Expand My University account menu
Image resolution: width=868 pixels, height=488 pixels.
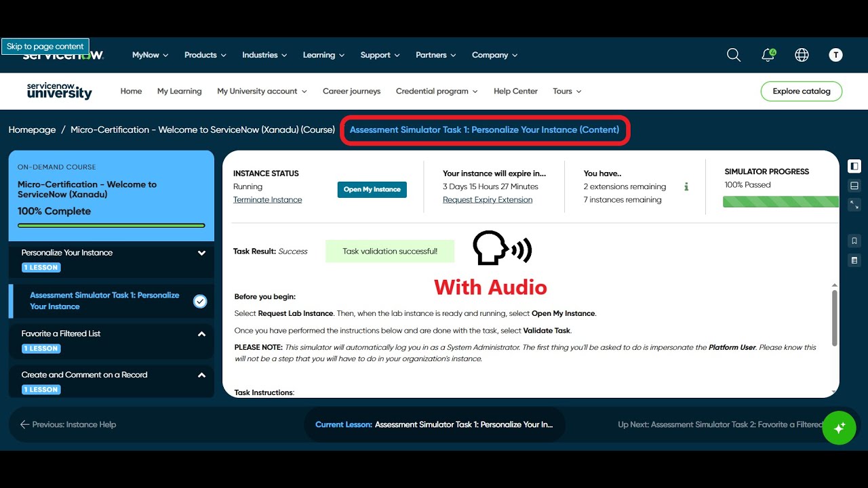262,91
